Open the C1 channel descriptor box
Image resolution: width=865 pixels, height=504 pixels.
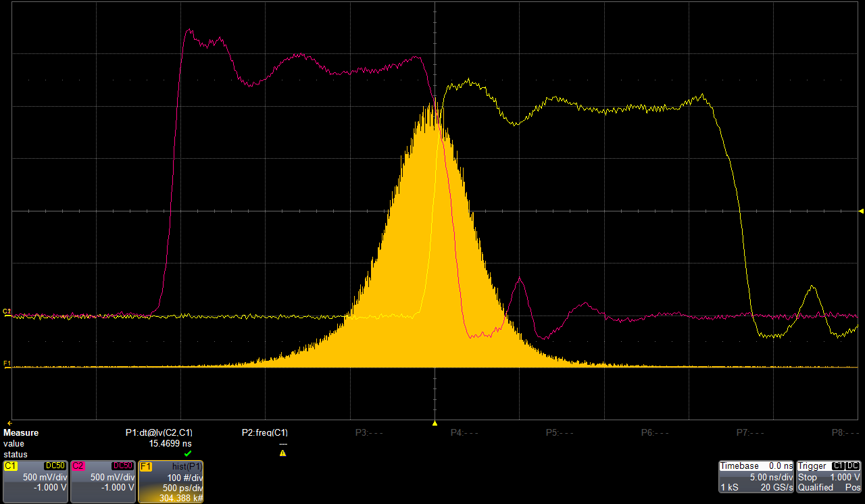pyautogui.click(x=35, y=481)
